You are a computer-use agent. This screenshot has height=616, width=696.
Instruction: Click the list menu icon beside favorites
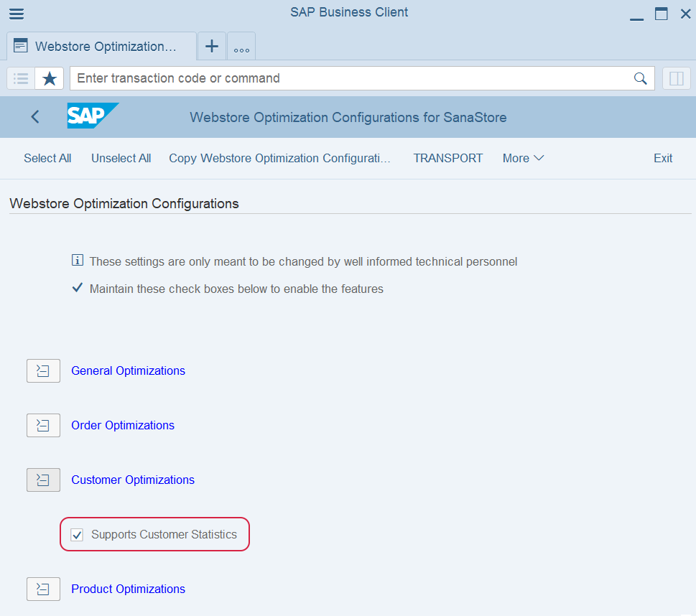coord(21,78)
